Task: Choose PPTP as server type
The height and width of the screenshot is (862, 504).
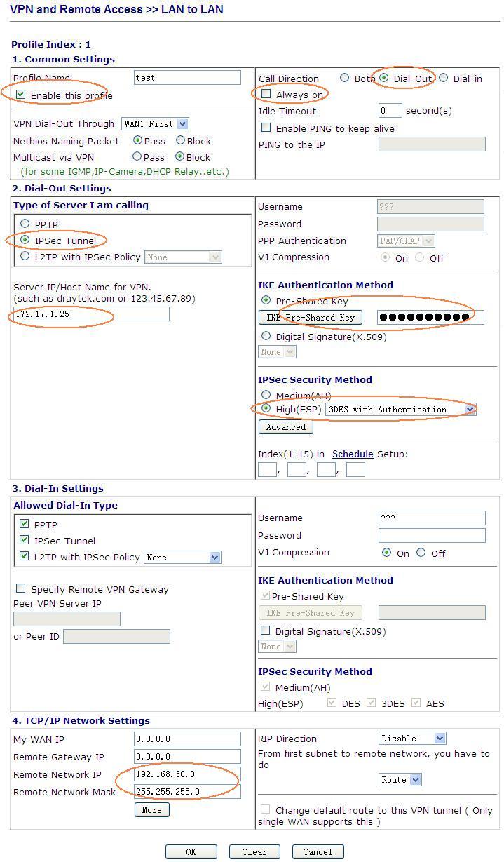Action: pyautogui.click(x=25, y=224)
